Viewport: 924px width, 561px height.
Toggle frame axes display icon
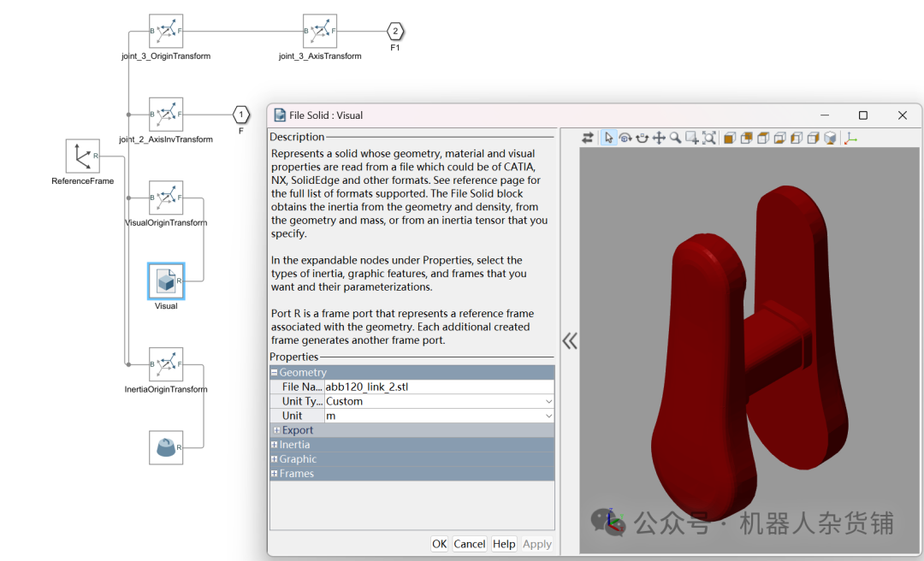[850, 138]
